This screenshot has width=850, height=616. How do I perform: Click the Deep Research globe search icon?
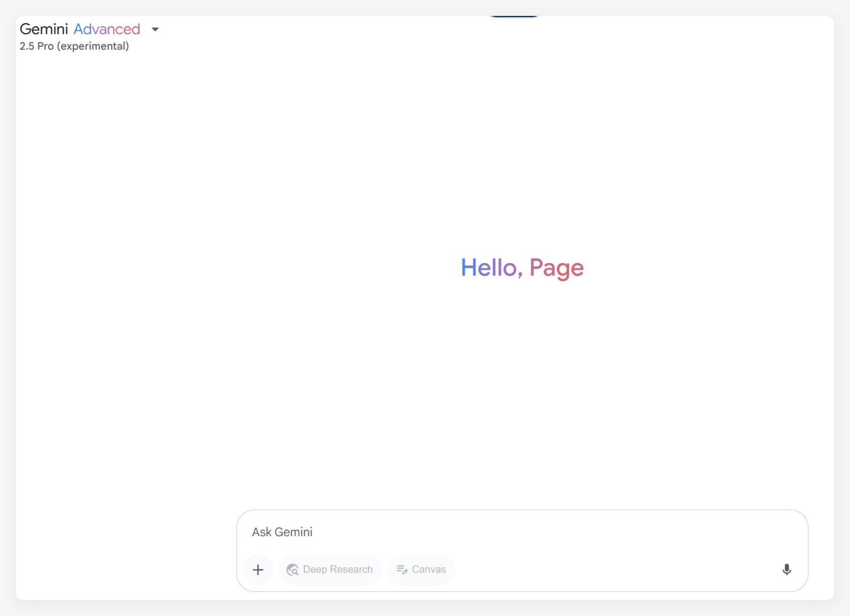coord(293,570)
